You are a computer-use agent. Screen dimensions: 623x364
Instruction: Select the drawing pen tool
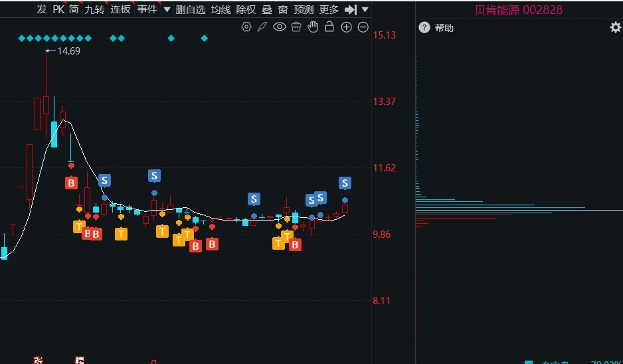(262, 27)
